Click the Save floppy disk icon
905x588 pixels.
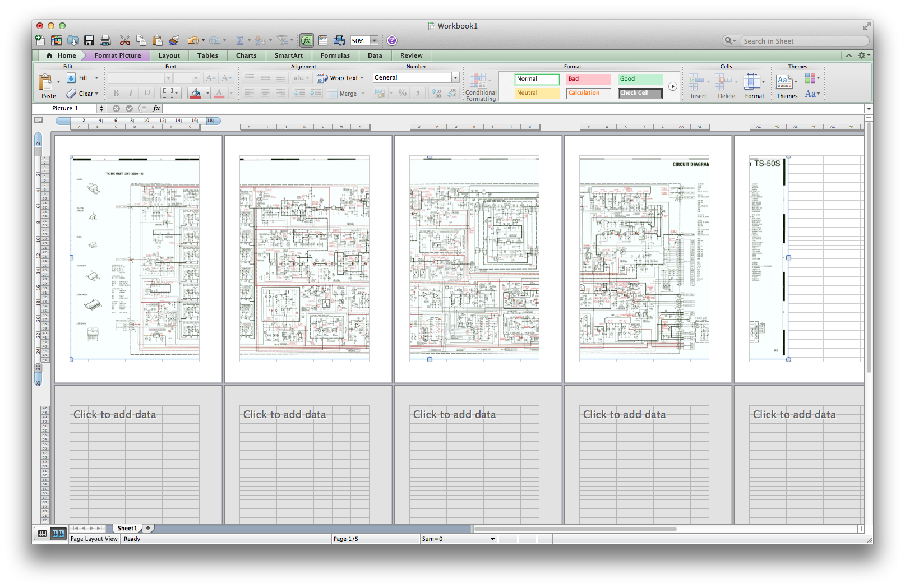[89, 40]
